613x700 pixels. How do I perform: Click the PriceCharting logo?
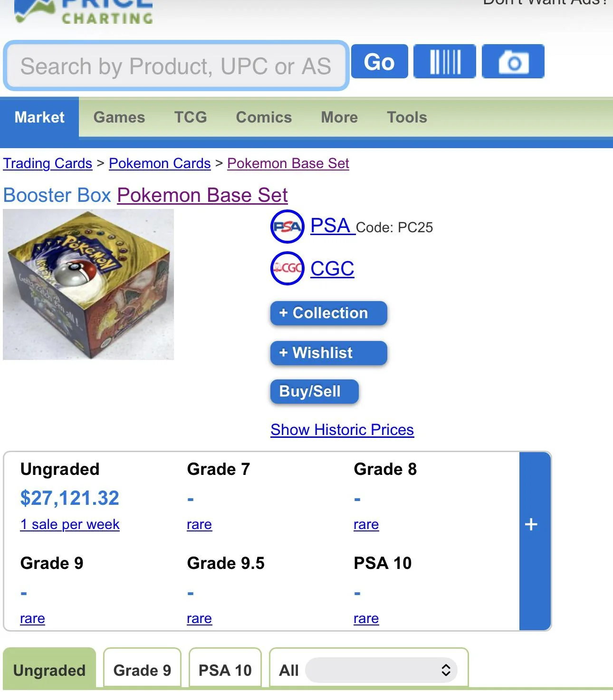pyautogui.click(x=84, y=12)
